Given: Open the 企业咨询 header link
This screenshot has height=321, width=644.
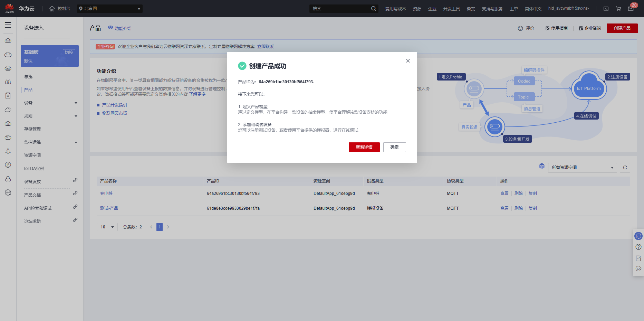Looking at the screenshot, I should point(590,28).
